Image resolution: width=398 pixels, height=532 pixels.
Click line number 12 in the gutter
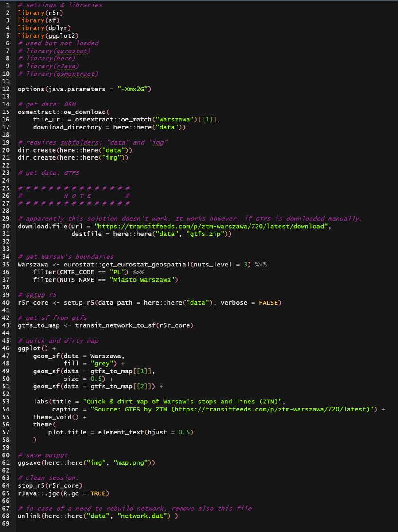coord(5,89)
